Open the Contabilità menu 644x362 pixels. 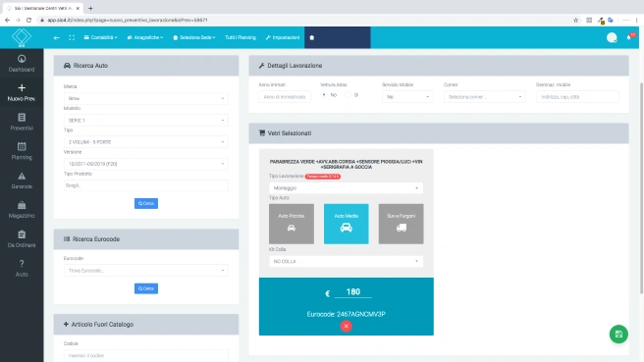point(100,37)
